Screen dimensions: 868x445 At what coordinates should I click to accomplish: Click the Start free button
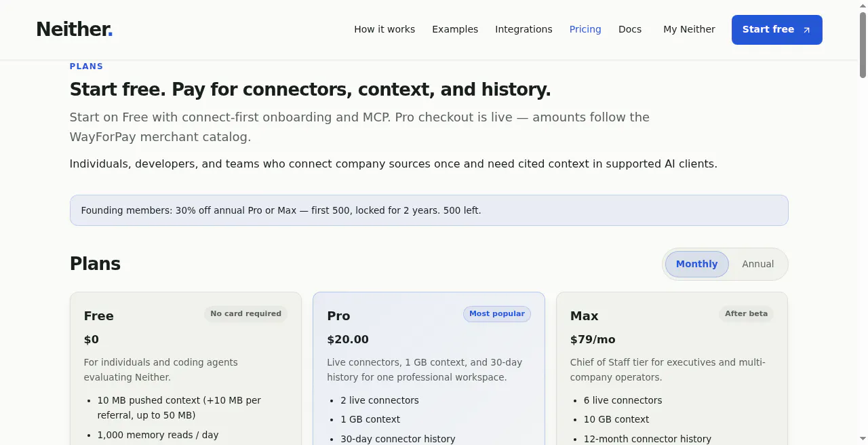pos(777,30)
